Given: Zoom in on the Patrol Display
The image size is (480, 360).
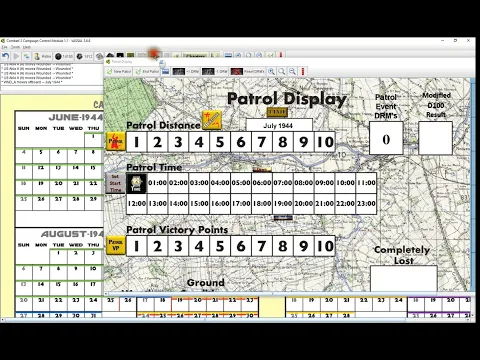Looking at the screenshot, I should tap(272, 71).
